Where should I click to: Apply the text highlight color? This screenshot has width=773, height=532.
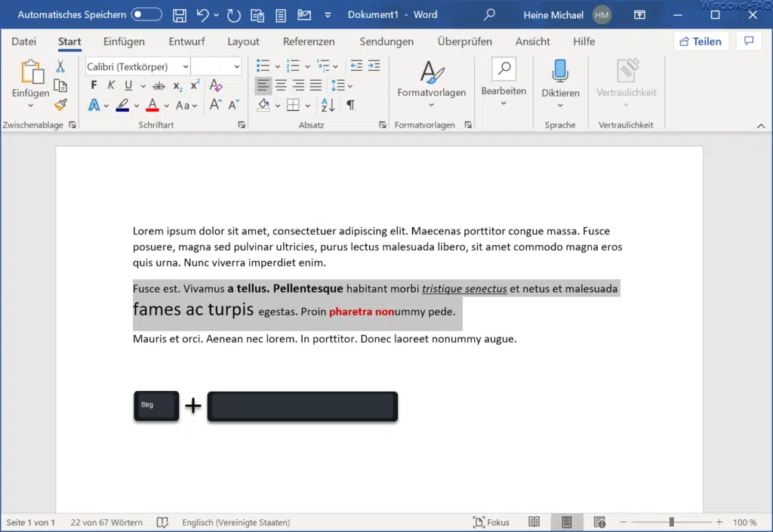click(x=122, y=105)
